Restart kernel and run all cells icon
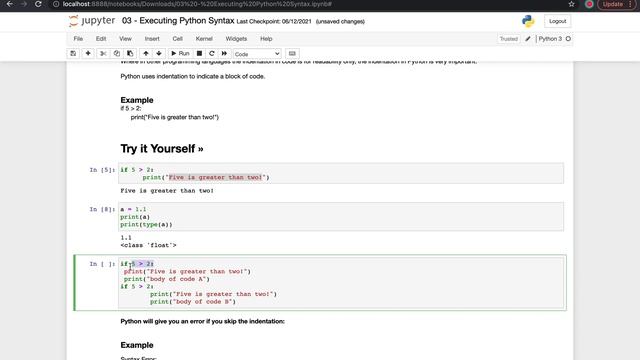 click(224, 53)
